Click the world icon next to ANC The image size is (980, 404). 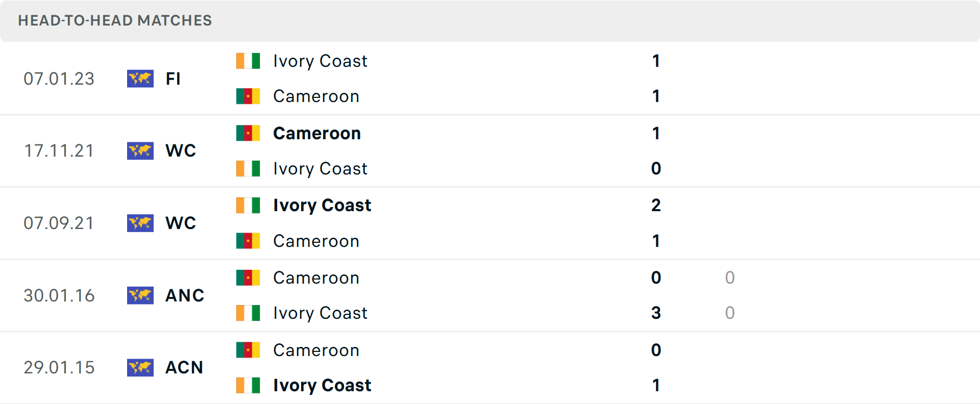140,295
